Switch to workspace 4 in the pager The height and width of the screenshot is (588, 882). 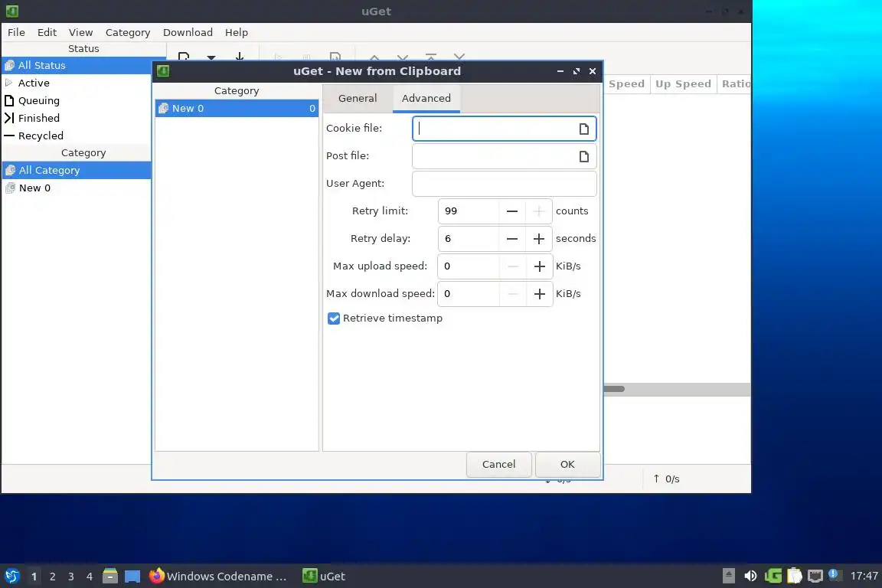[90, 577]
